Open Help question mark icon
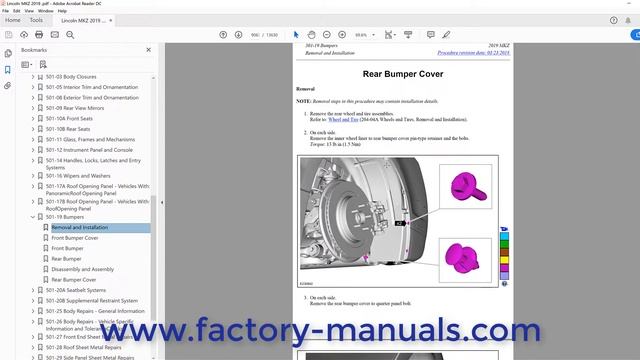 [x=613, y=20]
